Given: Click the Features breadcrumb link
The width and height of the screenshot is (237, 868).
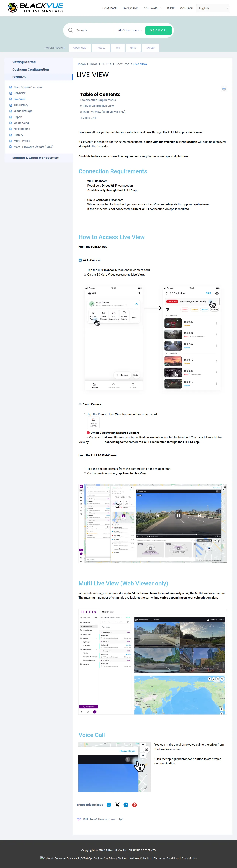Looking at the screenshot, I should coord(122,64).
